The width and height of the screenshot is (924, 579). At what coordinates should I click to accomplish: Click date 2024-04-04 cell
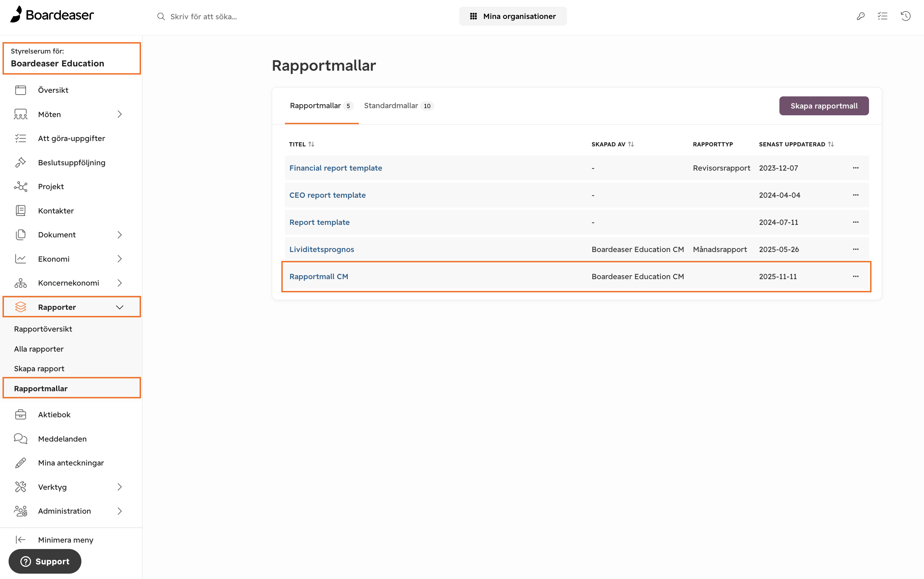click(780, 195)
